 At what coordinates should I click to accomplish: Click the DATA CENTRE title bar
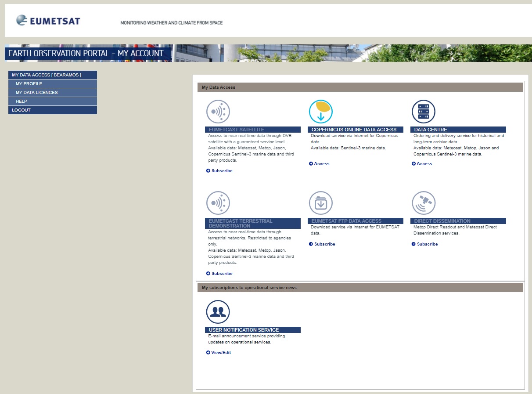pos(458,130)
